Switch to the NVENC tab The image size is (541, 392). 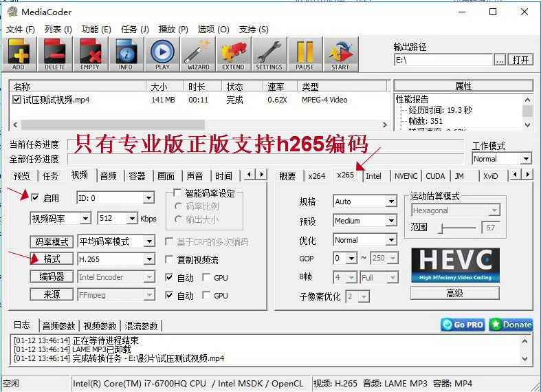click(x=406, y=176)
